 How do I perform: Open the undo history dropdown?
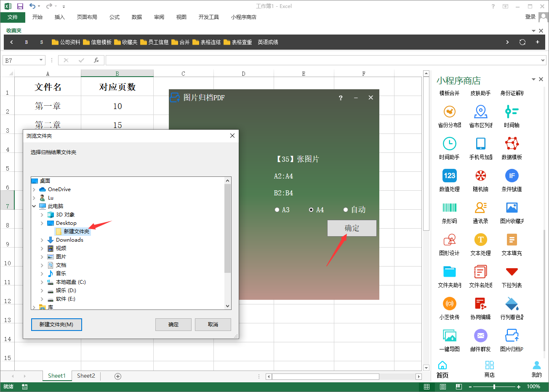(x=39, y=6)
